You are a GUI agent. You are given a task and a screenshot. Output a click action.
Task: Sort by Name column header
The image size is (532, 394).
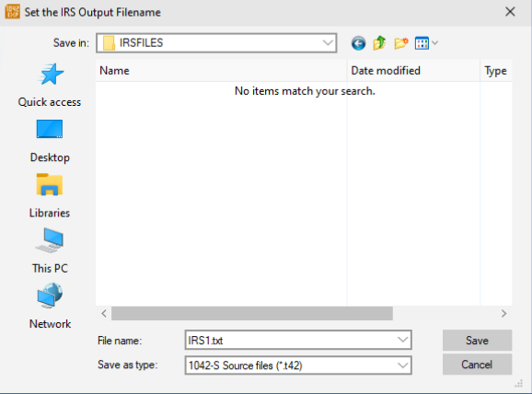[x=221, y=71]
